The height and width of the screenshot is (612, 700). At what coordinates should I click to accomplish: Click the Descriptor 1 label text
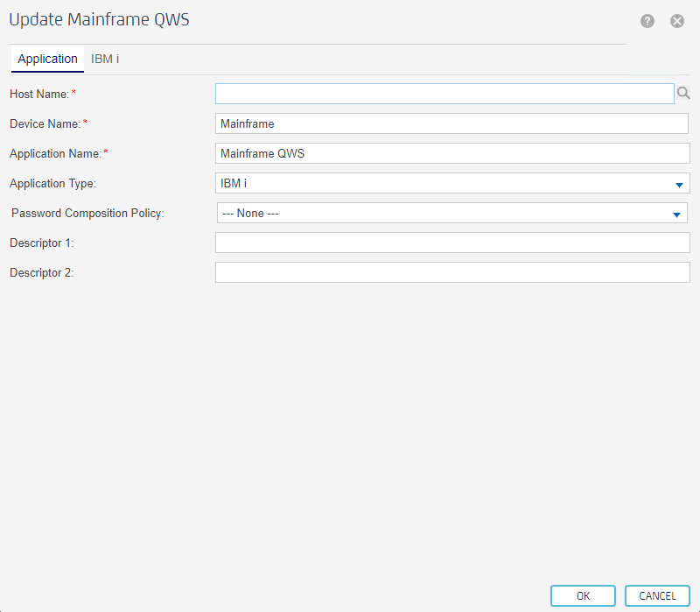[x=41, y=243]
